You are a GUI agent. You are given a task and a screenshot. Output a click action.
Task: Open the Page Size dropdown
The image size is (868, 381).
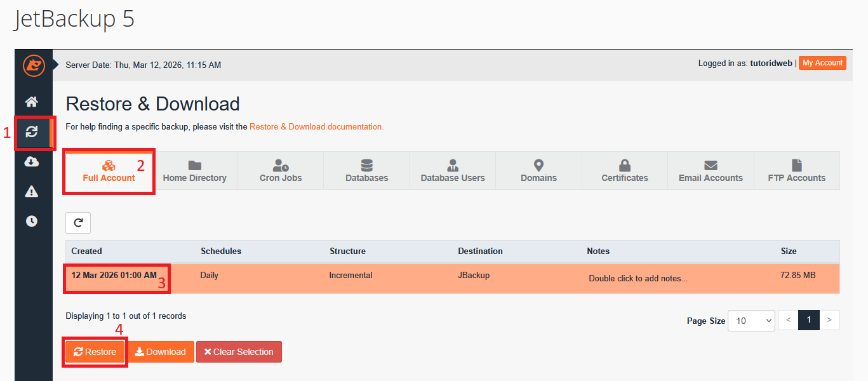pos(751,321)
